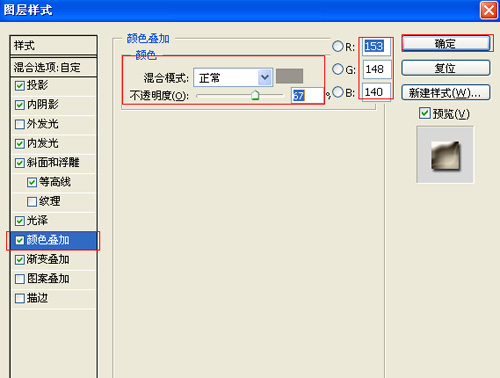Open the 纹理 sub-style settings
500x378 pixels.
tap(50, 201)
